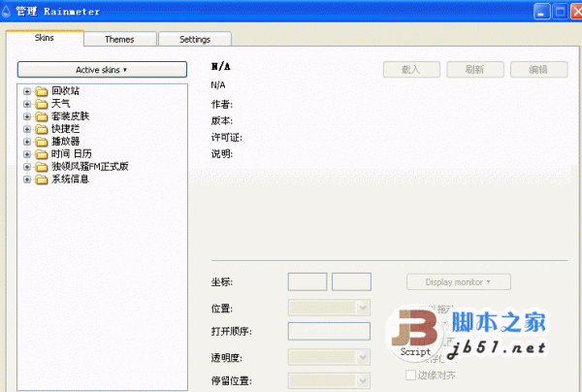
Task: Click the 载入 load button
Action: click(x=411, y=70)
